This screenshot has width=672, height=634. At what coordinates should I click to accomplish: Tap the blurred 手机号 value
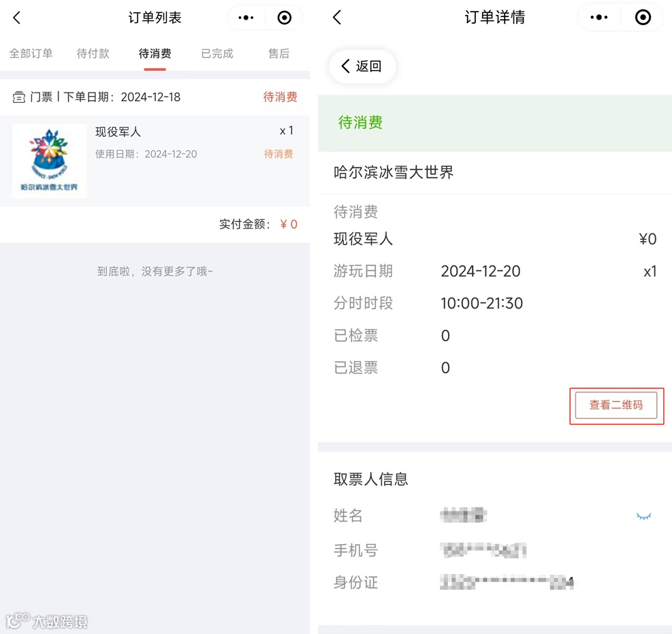(483, 550)
